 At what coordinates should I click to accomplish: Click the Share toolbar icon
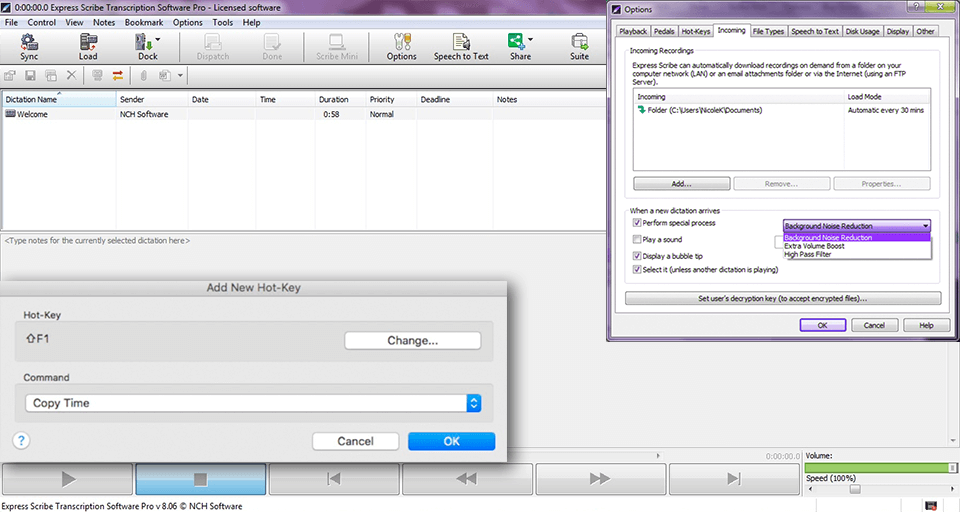pyautogui.click(x=519, y=47)
